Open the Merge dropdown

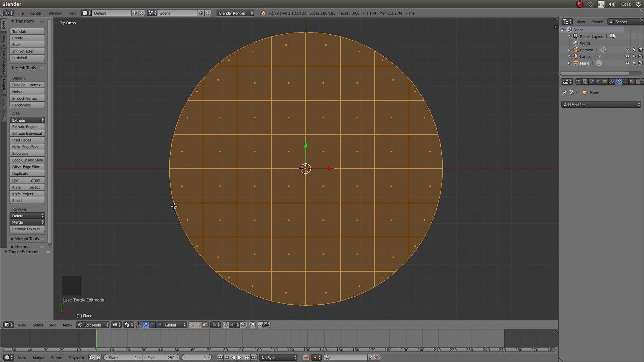click(x=28, y=222)
